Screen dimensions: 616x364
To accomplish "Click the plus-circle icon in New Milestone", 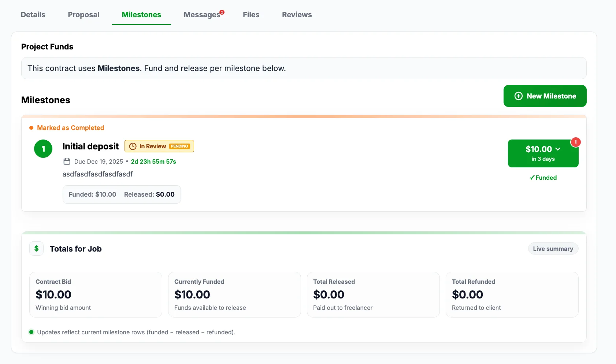I will pos(518,96).
